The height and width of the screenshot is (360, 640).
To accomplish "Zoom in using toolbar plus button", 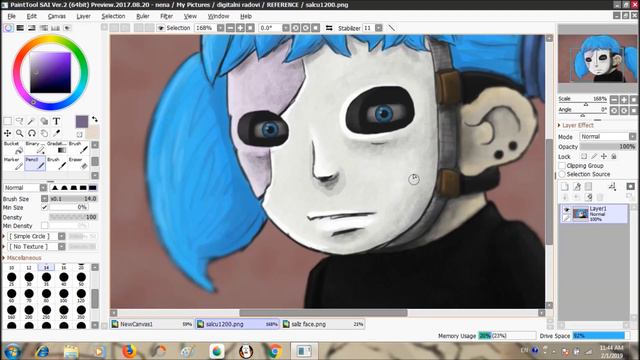I will click(240, 28).
